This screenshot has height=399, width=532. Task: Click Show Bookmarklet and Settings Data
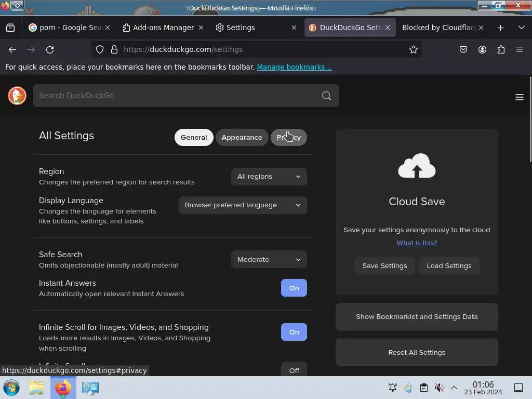[417, 316]
